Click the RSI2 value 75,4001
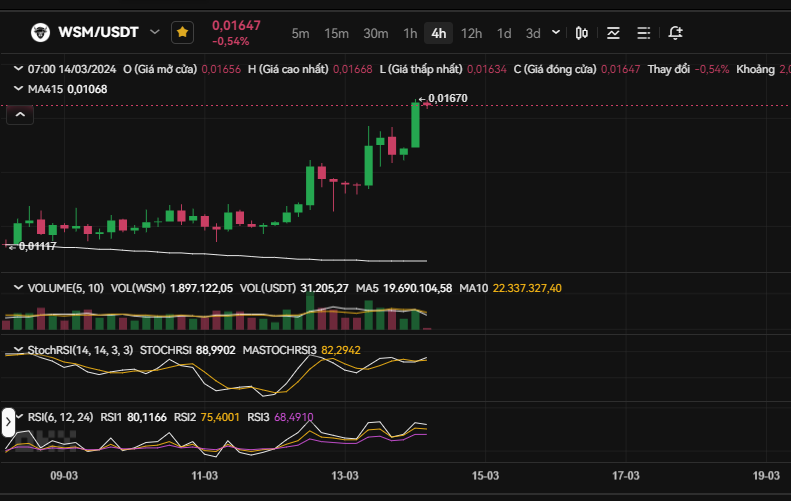 point(220,417)
